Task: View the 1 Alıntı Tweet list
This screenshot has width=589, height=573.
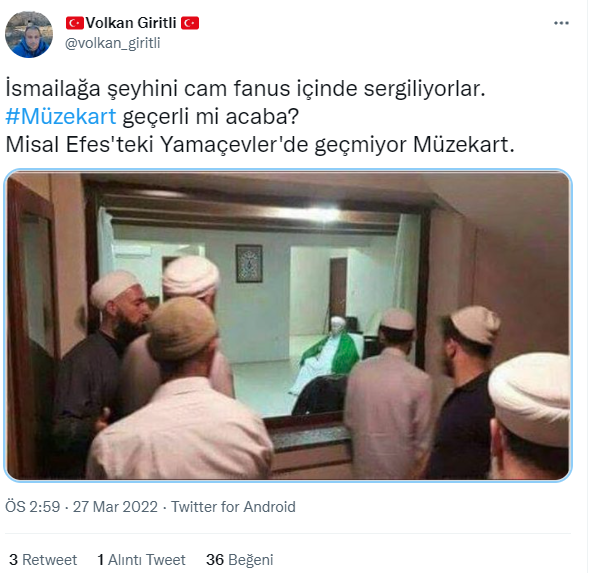Action: [x=141, y=560]
